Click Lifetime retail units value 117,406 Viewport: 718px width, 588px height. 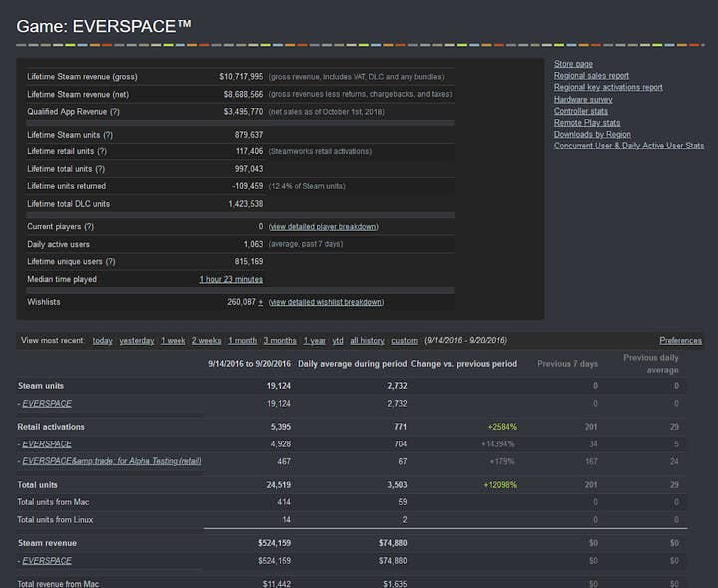[x=249, y=151]
